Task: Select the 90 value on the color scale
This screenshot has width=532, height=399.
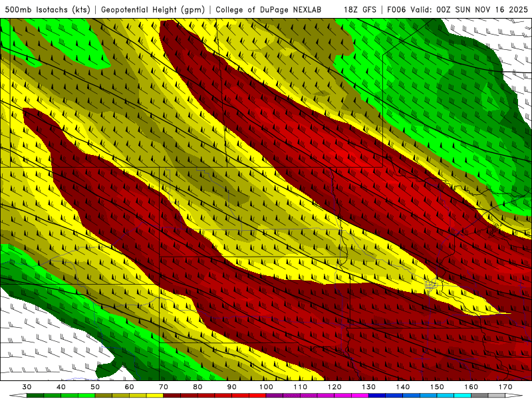Action: (232, 387)
